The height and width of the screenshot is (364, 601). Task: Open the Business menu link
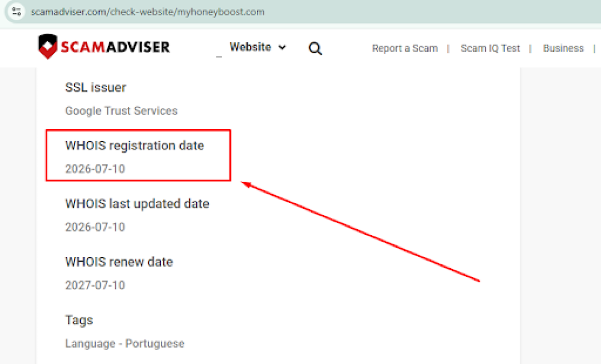[563, 48]
